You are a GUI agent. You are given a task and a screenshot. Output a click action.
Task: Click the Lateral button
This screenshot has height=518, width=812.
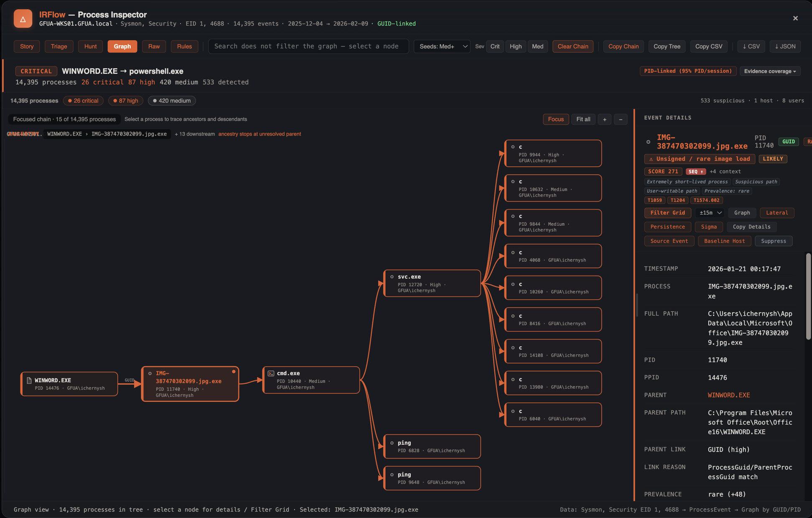point(777,213)
